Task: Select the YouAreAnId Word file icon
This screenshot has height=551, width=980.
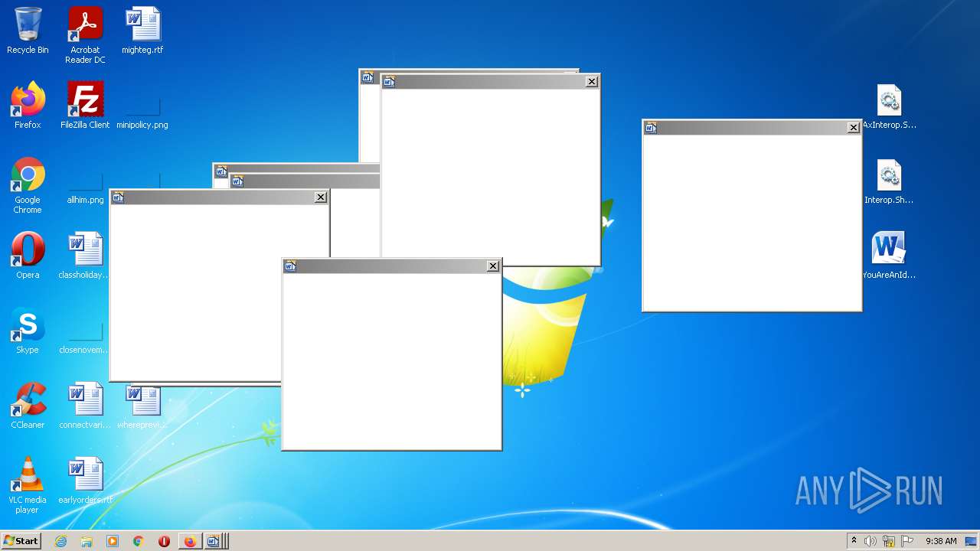Action: coord(889,256)
